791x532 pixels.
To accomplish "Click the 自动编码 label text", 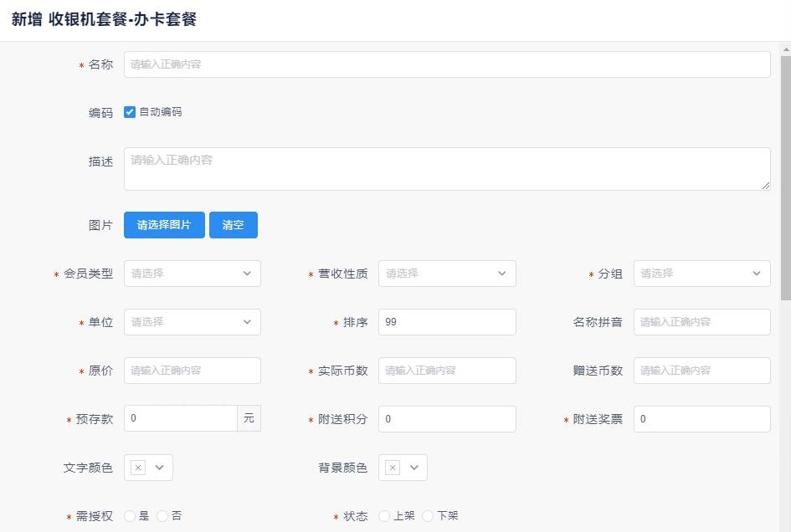I will coord(161,112).
